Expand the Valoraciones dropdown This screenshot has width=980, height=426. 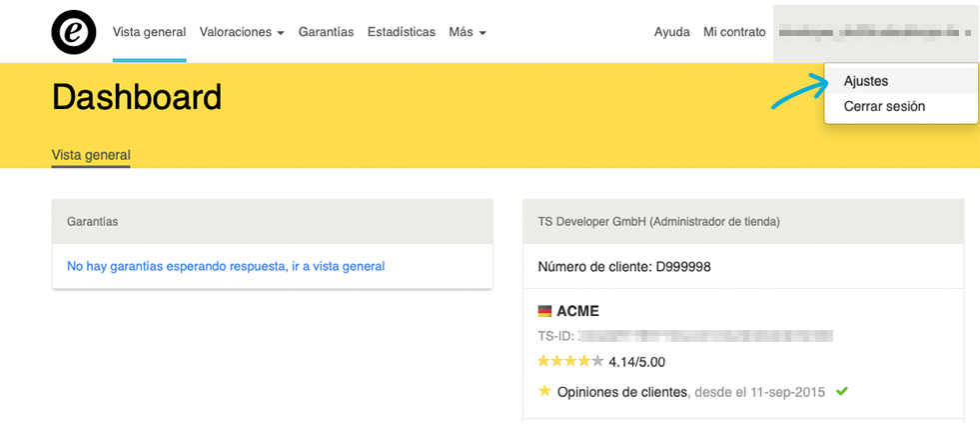click(242, 32)
